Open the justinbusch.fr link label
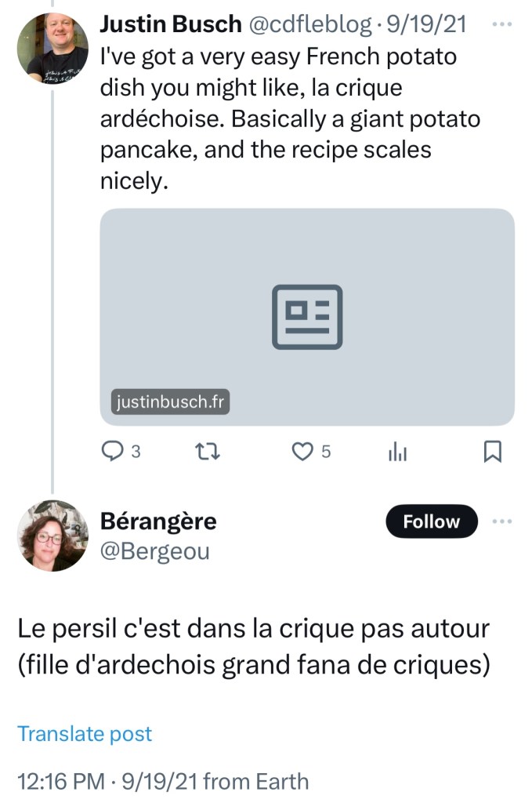 [x=170, y=402]
